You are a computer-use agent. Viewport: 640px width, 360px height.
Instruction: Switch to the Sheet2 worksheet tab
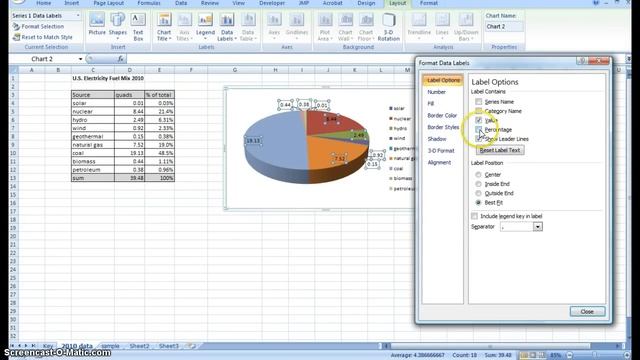pyautogui.click(x=139, y=346)
